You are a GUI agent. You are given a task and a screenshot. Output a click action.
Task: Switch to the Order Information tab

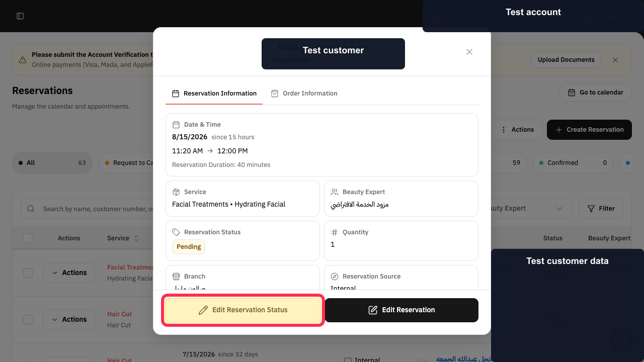coord(304,94)
